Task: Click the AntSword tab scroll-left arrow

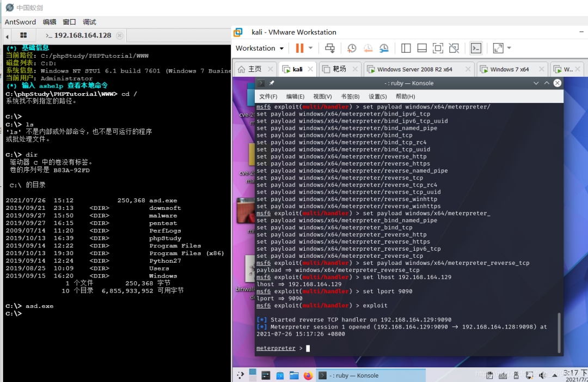Action: (x=7, y=37)
